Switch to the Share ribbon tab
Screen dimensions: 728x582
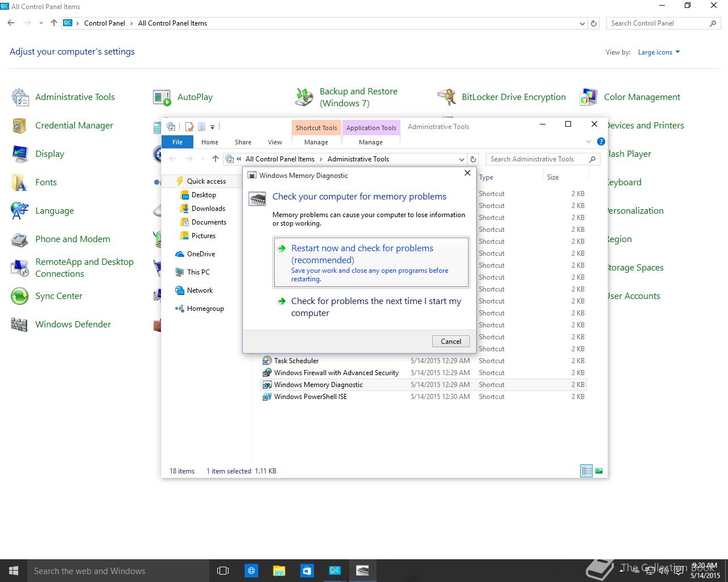point(243,142)
